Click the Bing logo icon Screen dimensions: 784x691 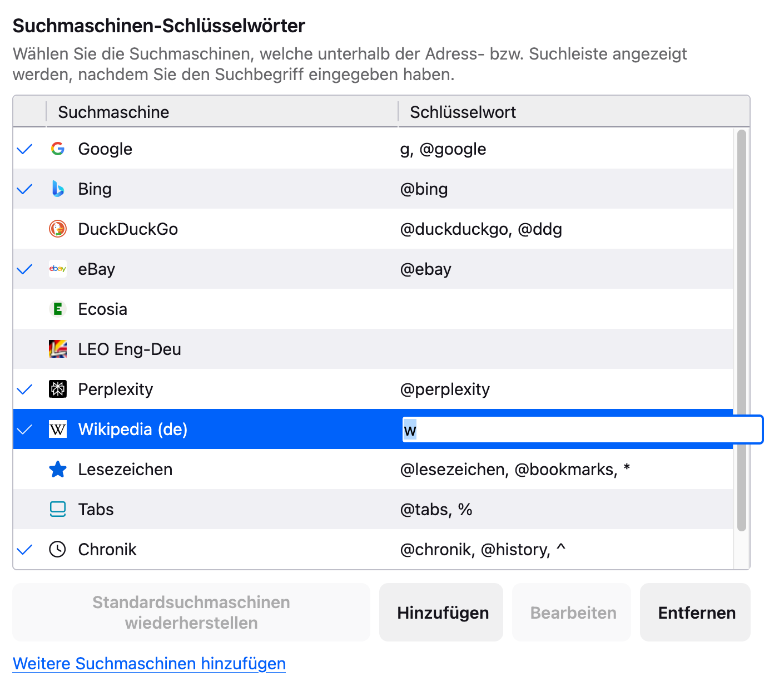(x=58, y=189)
